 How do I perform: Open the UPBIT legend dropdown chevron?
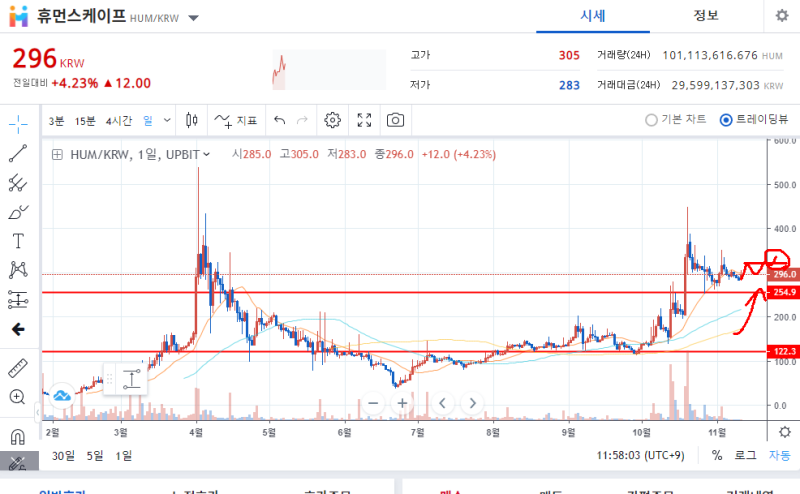point(207,155)
